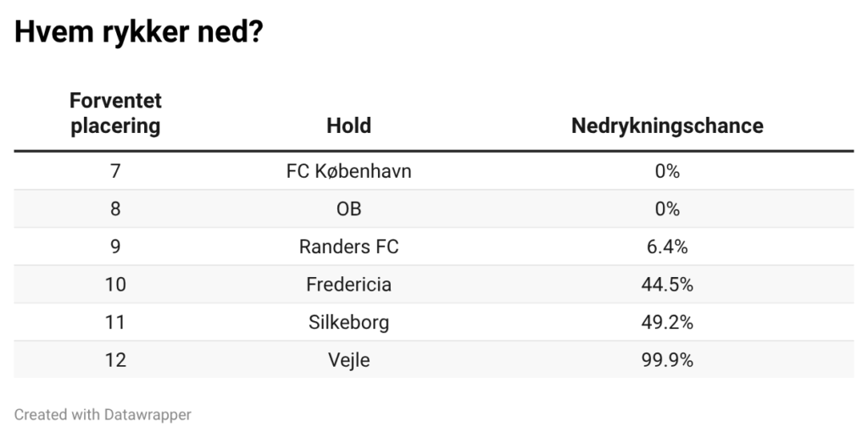Select expected placement number 9

(x=115, y=247)
